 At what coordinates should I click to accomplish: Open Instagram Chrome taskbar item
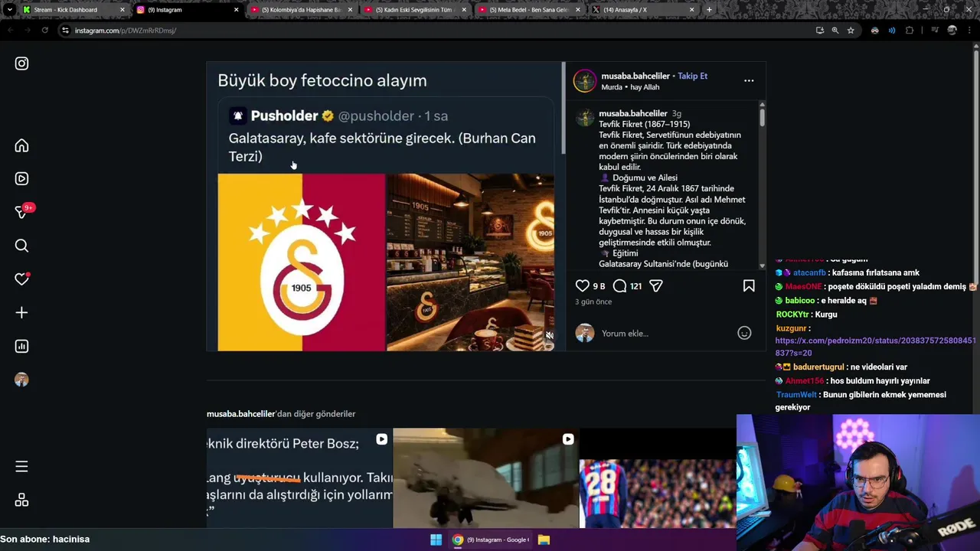490,540
